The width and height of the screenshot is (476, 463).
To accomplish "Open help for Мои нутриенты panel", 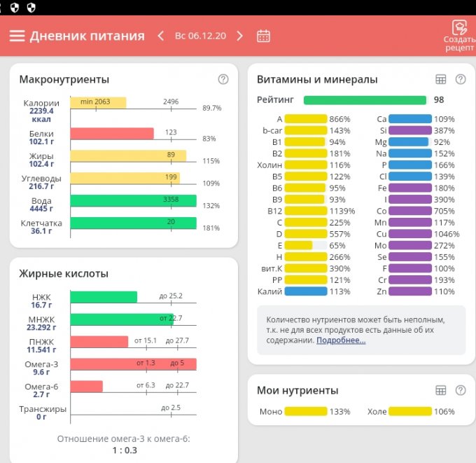I will pos(461,390).
